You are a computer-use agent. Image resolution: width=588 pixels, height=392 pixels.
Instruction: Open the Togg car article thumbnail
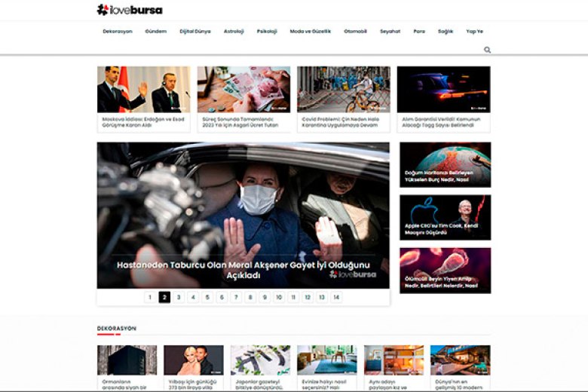(x=443, y=89)
